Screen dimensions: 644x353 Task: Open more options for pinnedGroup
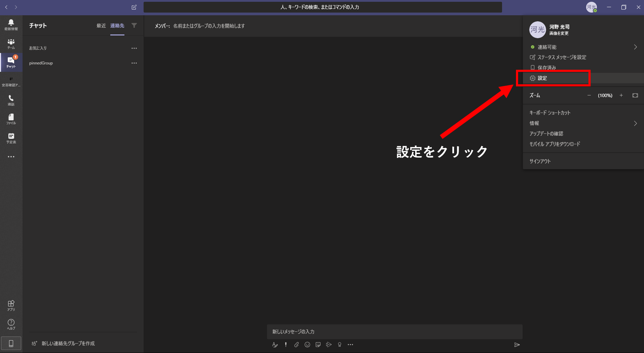(134, 63)
